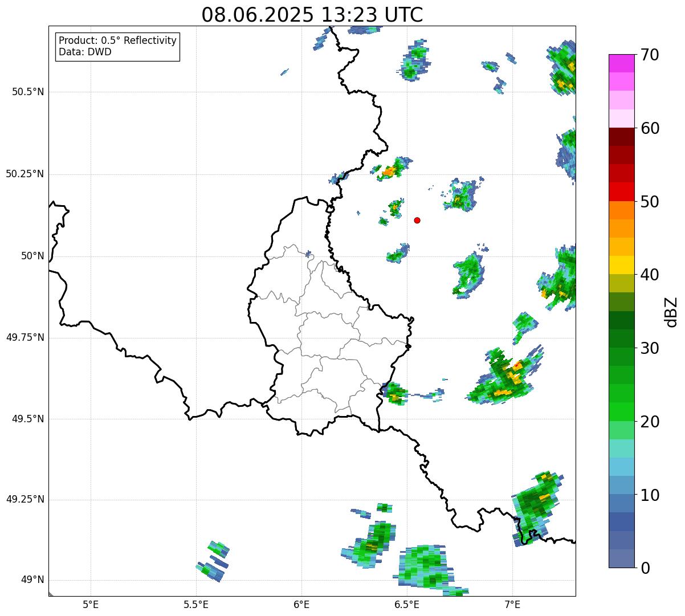Click the 50.25°N latitude label

pos(25,174)
